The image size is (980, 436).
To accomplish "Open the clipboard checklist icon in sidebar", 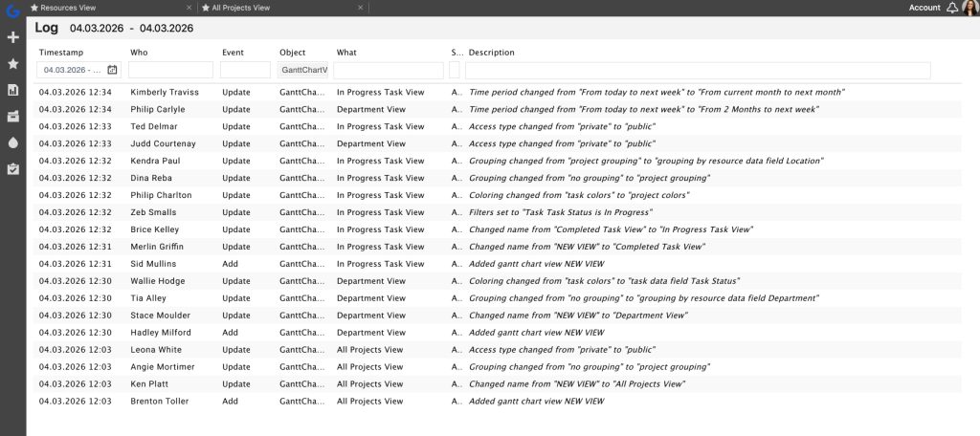I will pyautogui.click(x=12, y=168).
